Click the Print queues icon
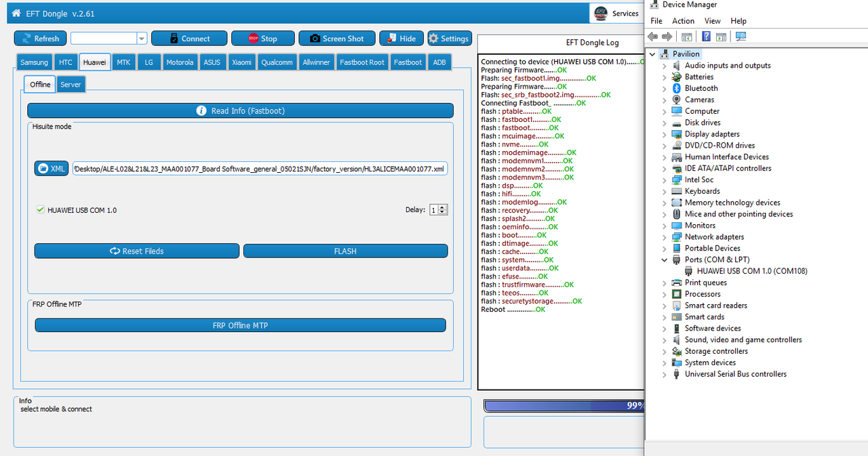868x456 pixels. (x=677, y=283)
